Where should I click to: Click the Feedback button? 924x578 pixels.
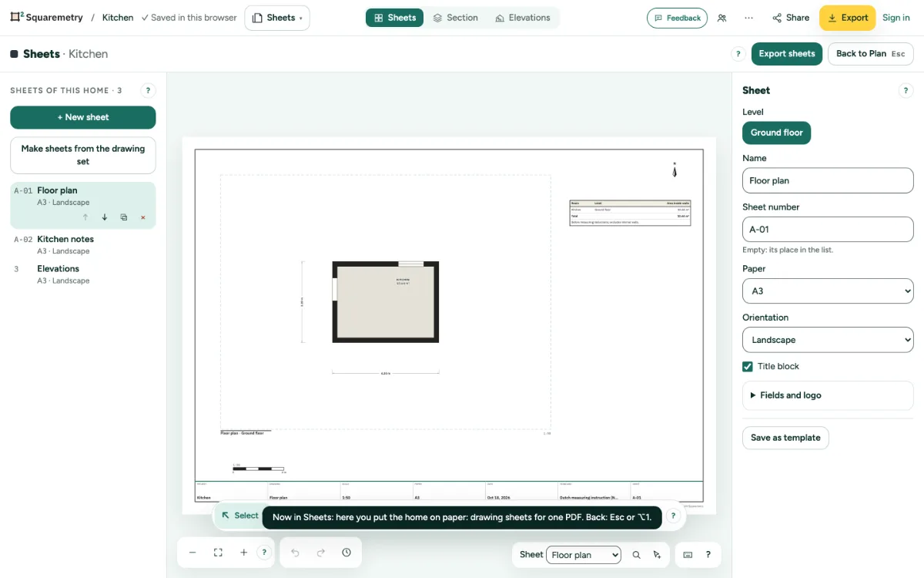[677, 18]
